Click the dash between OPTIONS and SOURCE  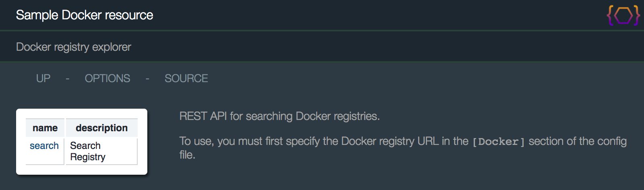tap(147, 78)
